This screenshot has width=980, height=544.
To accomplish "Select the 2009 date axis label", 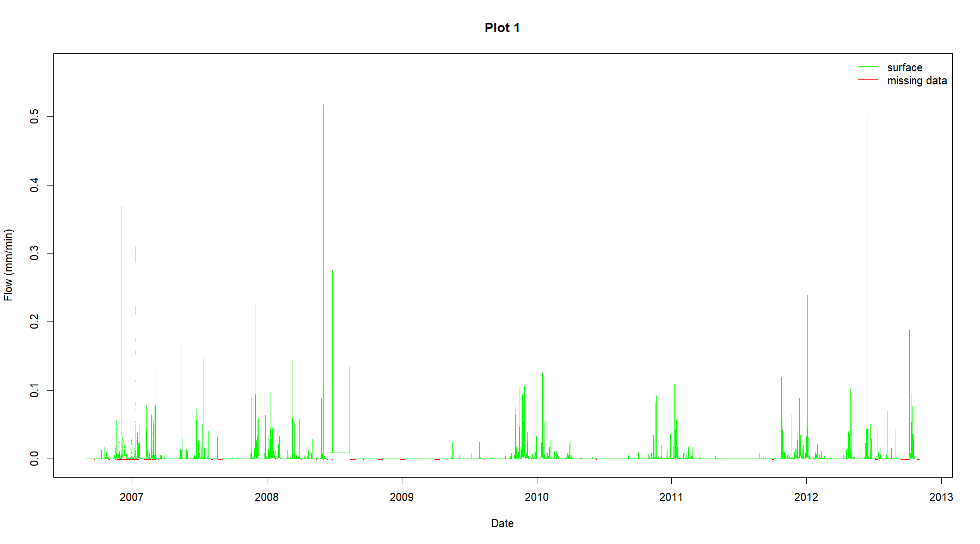I will pos(402,497).
